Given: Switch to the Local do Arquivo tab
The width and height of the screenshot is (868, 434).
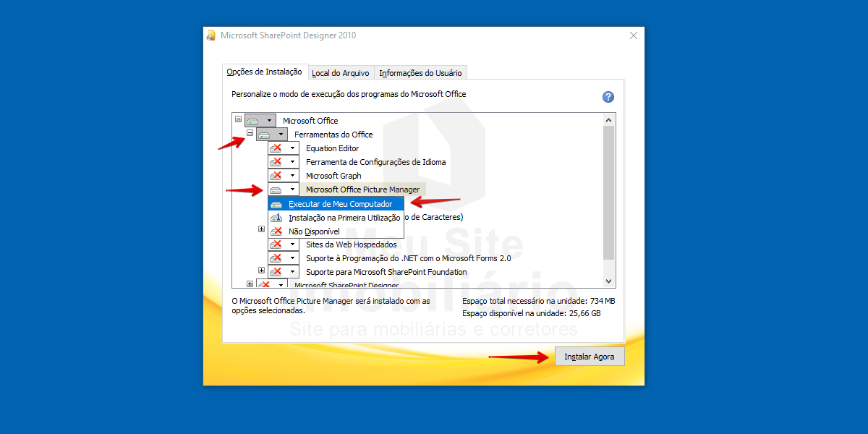Looking at the screenshot, I should (x=341, y=73).
